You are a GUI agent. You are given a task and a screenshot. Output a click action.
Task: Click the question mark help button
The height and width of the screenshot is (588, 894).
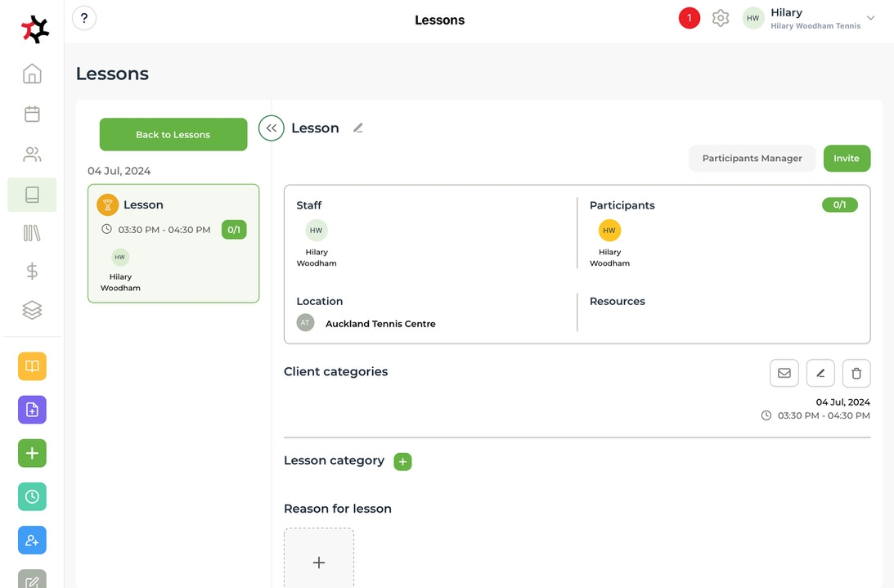click(84, 18)
